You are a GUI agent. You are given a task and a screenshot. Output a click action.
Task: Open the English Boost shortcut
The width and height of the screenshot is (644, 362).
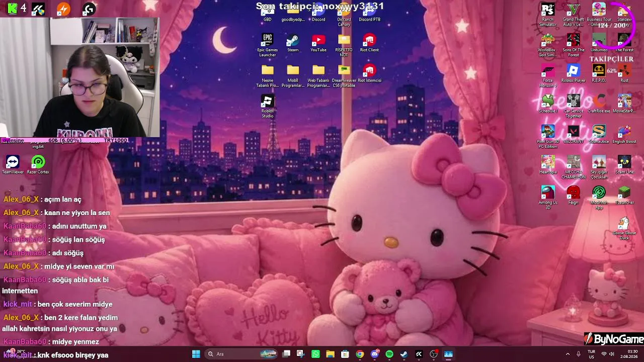click(624, 134)
